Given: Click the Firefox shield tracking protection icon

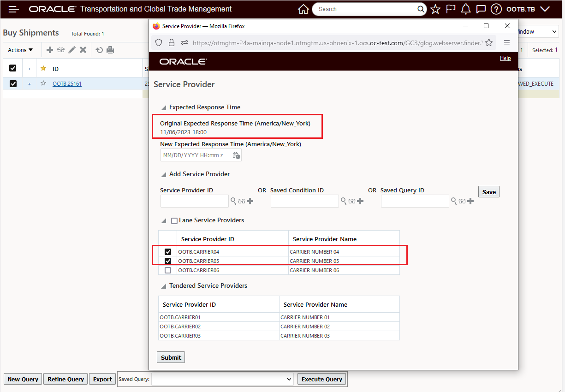Looking at the screenshot, I should coord(158,42).
